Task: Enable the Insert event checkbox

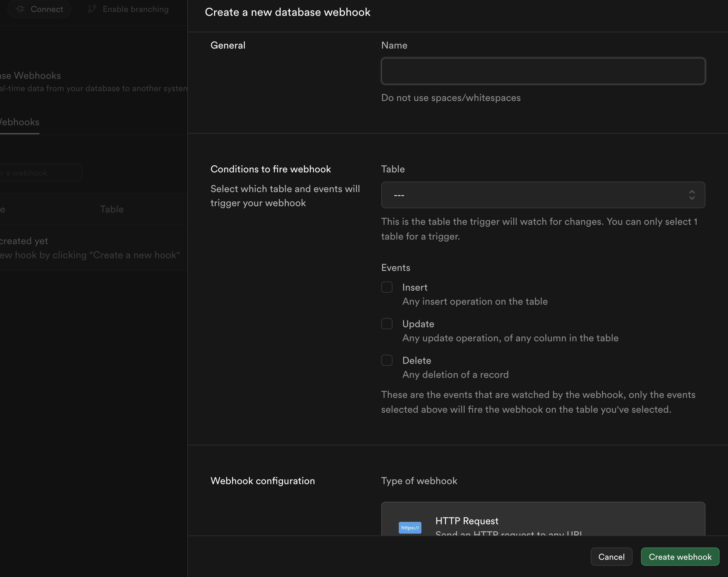Action: click(x=387, y=287)
